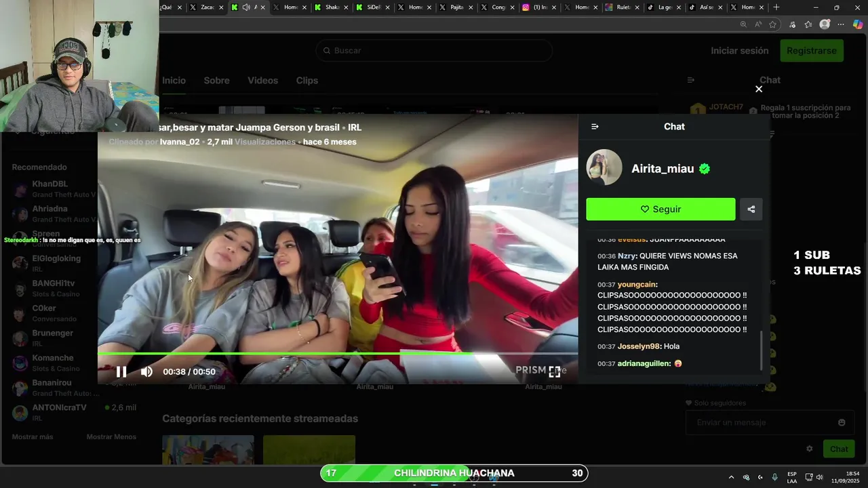Click the browser zoom magnifier icon

[743, 24]
